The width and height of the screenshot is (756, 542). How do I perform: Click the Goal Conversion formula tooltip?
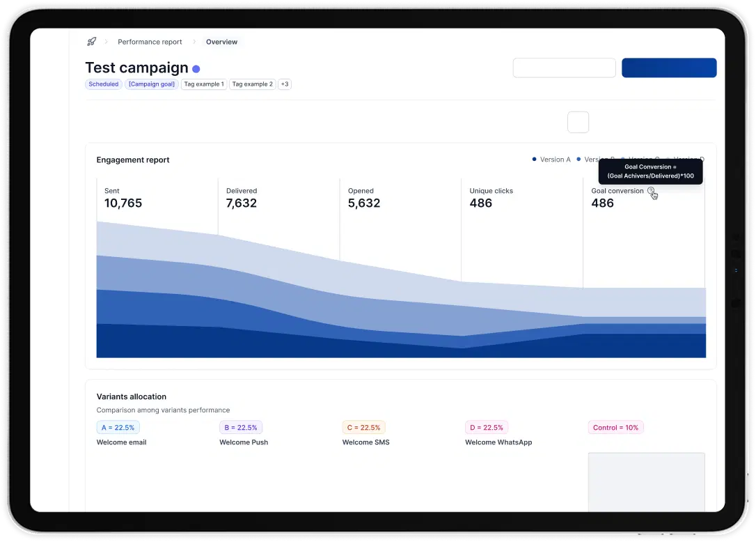[x=650, y=171]
